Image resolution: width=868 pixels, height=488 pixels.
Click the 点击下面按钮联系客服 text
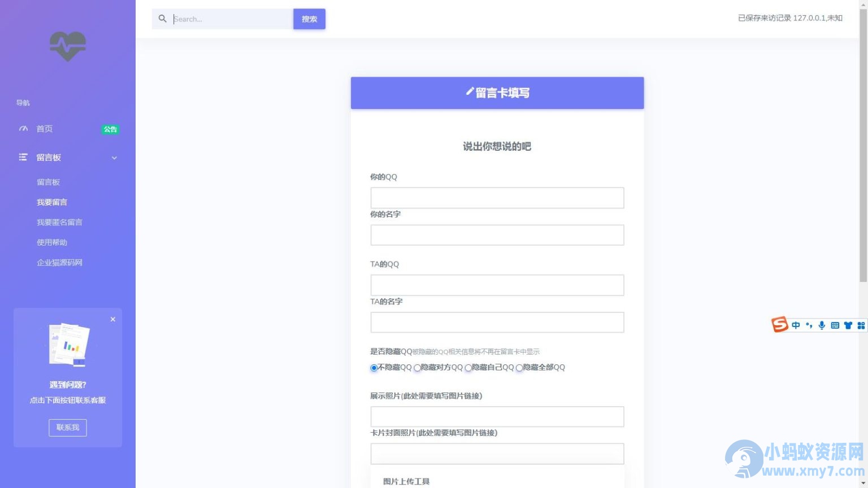68,400
